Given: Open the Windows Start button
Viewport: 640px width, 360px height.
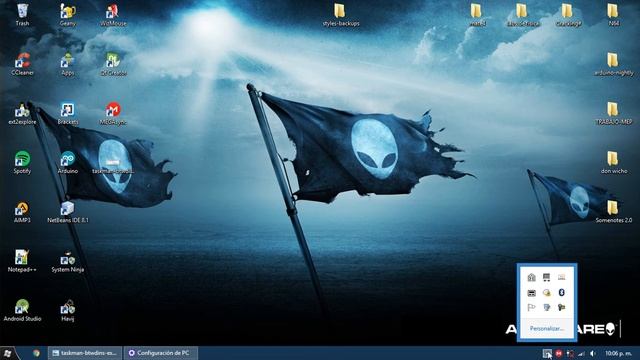Looking at the screenshot, I should (8, 353).
